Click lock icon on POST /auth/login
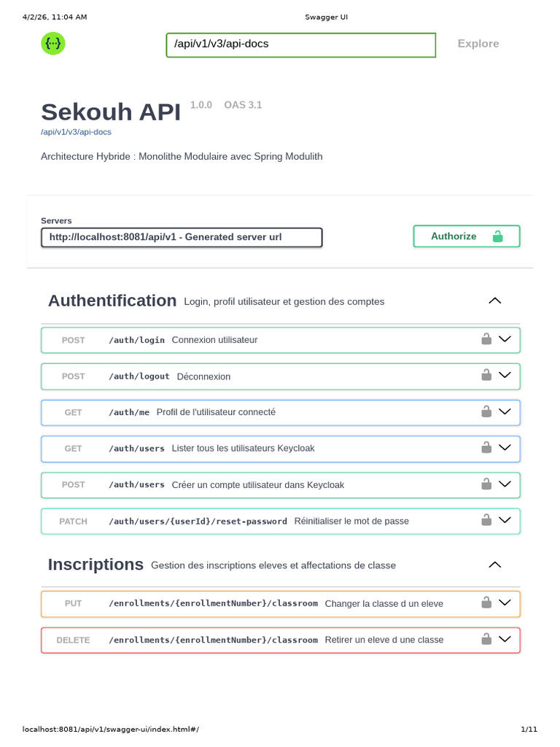 [x=486, y=338]
